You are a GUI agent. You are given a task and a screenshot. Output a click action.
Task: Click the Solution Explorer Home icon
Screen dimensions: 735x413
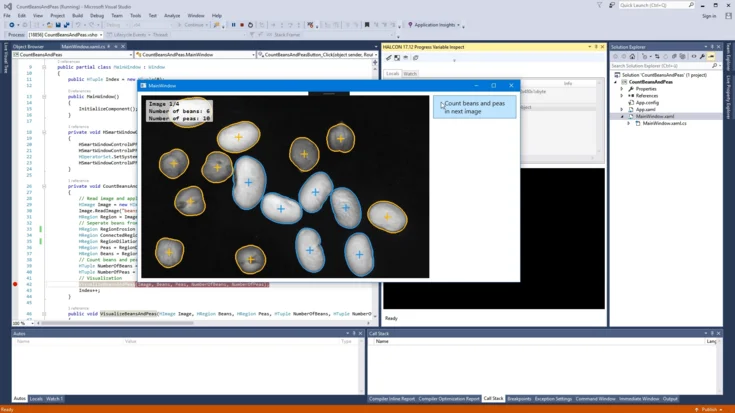pyautogui.click(x=632, y=57)
